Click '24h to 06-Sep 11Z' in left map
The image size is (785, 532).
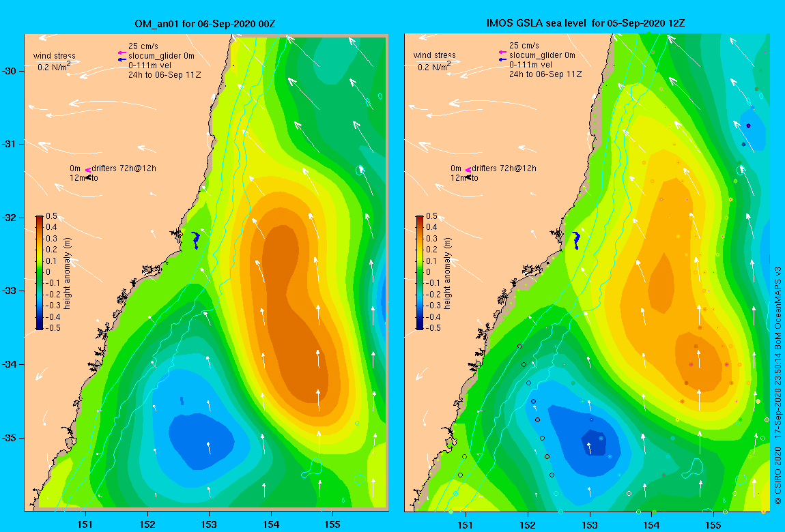pos(165,74)
